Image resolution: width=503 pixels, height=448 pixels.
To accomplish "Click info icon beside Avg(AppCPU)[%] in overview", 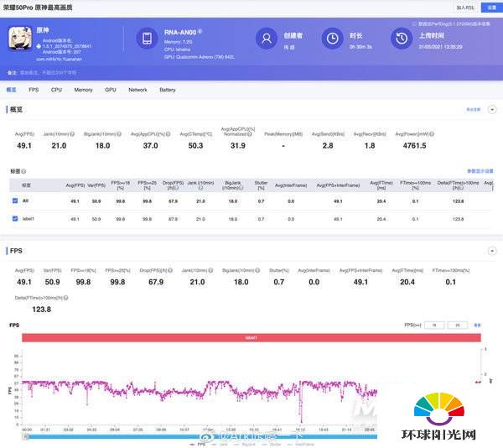I will click(x=169, y=134).
